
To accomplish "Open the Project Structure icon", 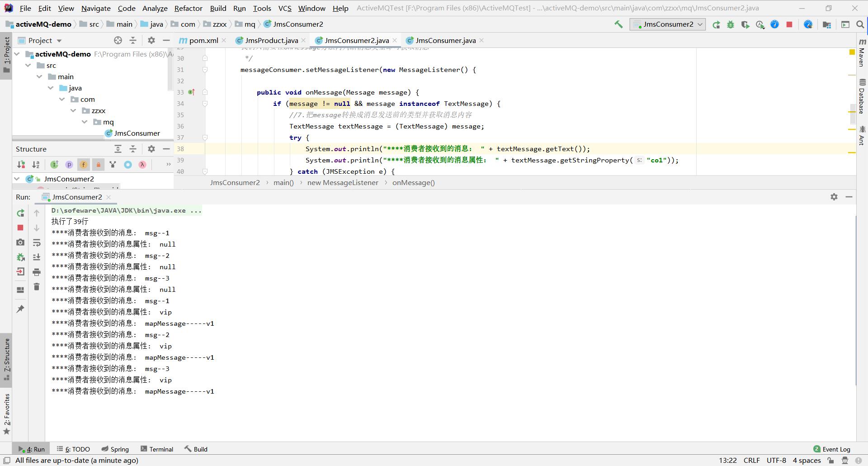I will (x=827, y=24).
